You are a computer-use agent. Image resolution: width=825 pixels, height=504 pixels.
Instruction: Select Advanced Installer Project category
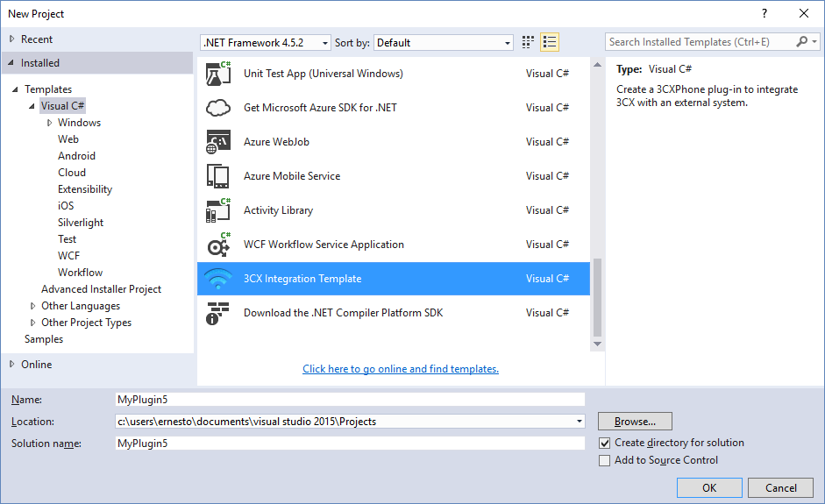(101, 289)
